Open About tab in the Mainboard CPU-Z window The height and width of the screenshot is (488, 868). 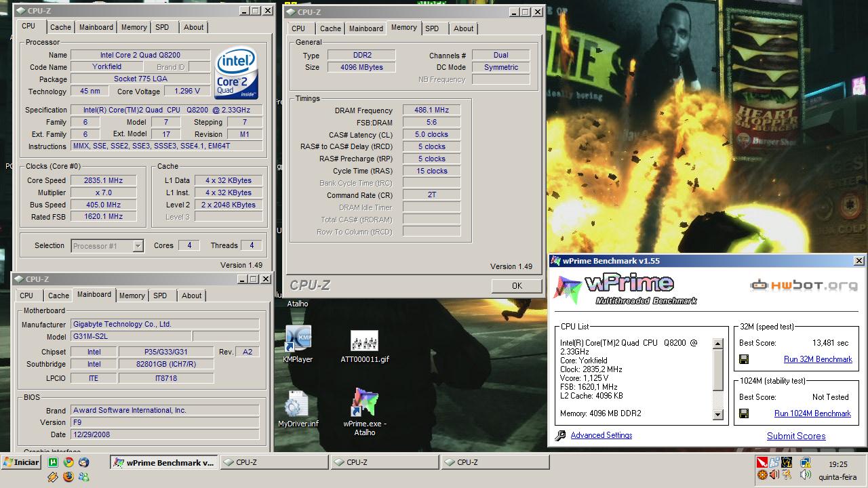191,296
